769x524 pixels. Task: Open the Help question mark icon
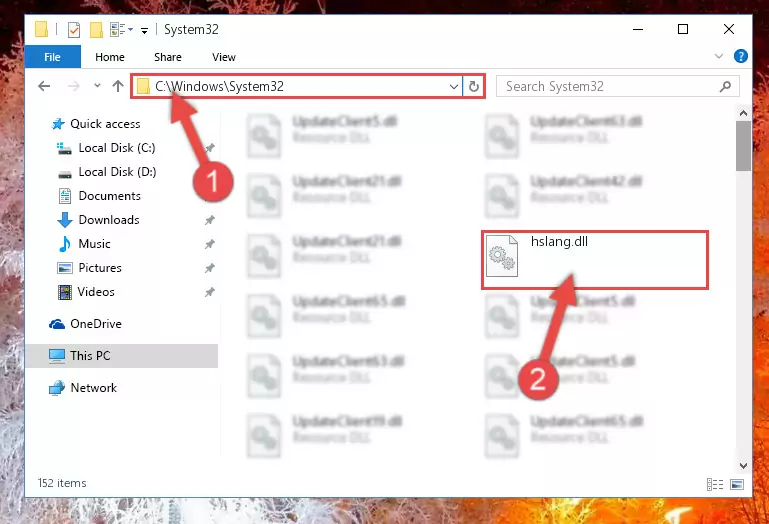click(x=741, y=56)
